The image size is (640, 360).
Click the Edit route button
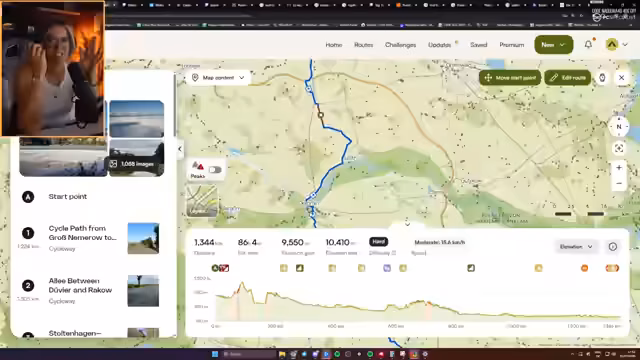pos(567,78)
